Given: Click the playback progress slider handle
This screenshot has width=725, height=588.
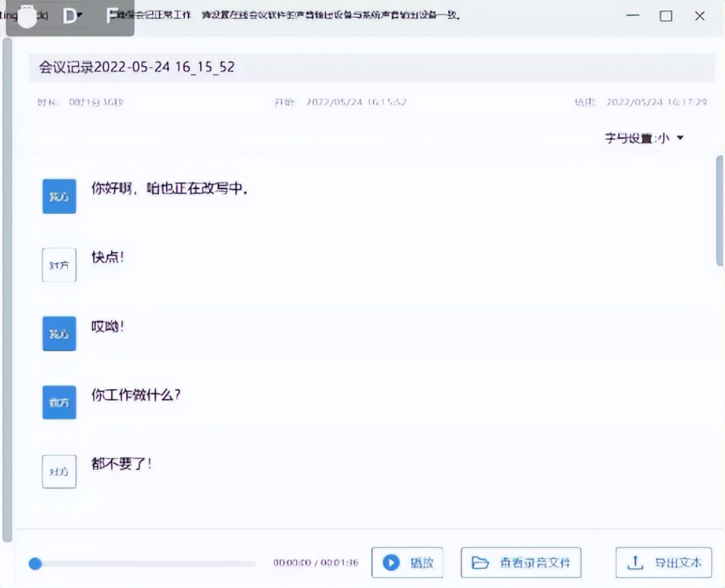Looking at the screenshot, I should [35, 563].
